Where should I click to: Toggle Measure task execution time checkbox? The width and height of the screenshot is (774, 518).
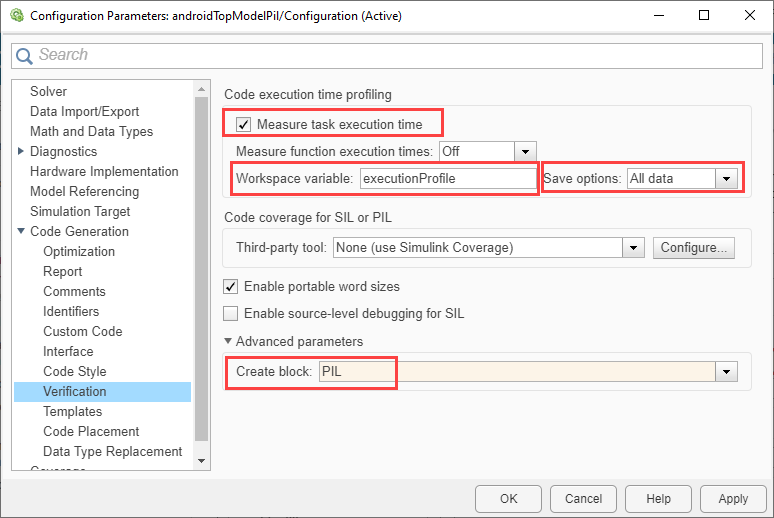click(243, 124)
